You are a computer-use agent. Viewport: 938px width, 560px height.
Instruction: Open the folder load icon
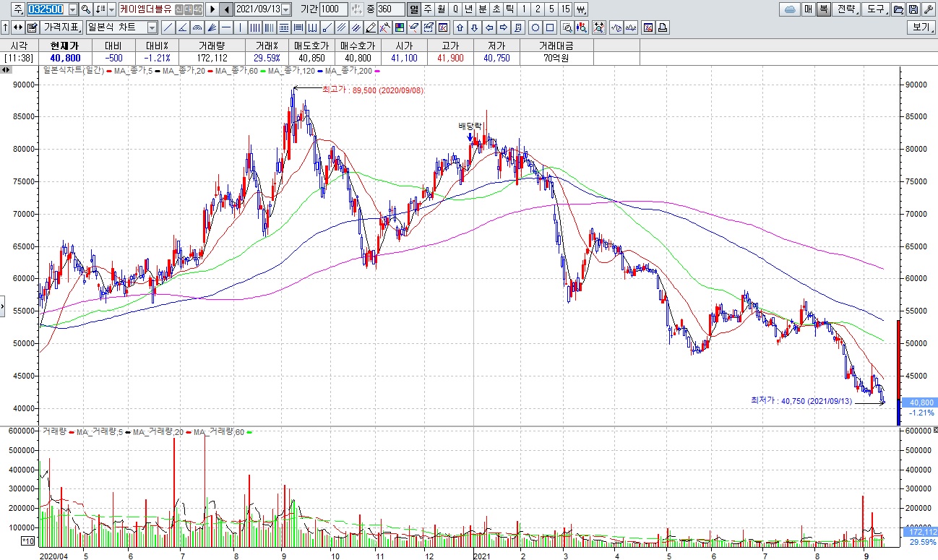tap(898, 9)
